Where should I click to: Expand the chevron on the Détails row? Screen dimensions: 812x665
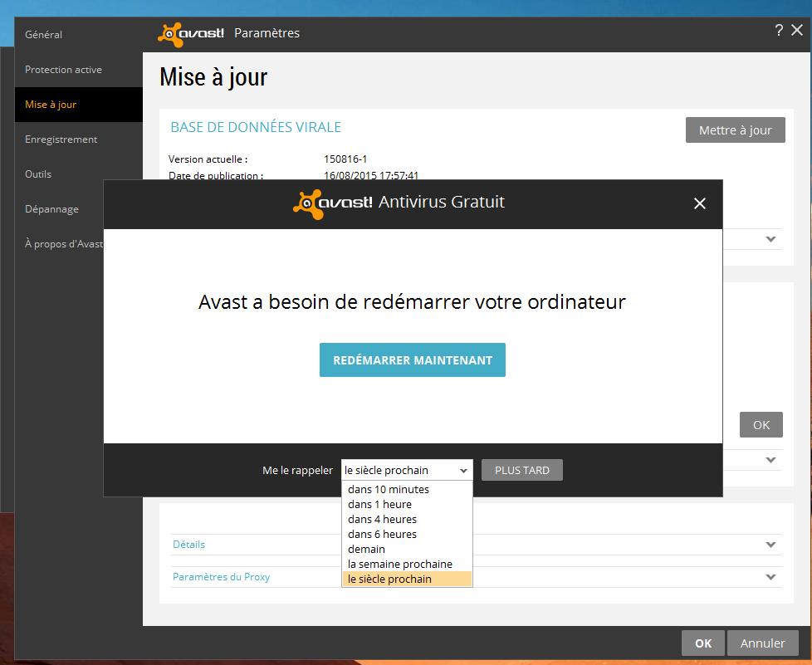(x=770, y=545)
